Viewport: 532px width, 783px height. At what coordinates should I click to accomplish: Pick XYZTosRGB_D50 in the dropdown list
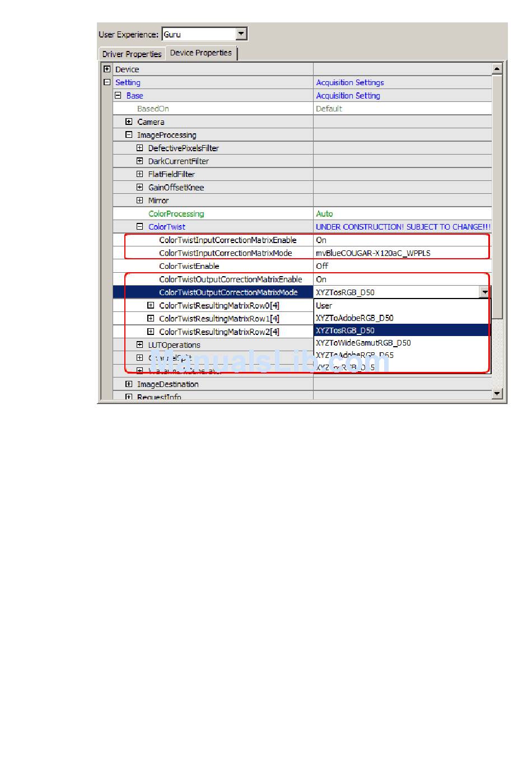(402, 330)
